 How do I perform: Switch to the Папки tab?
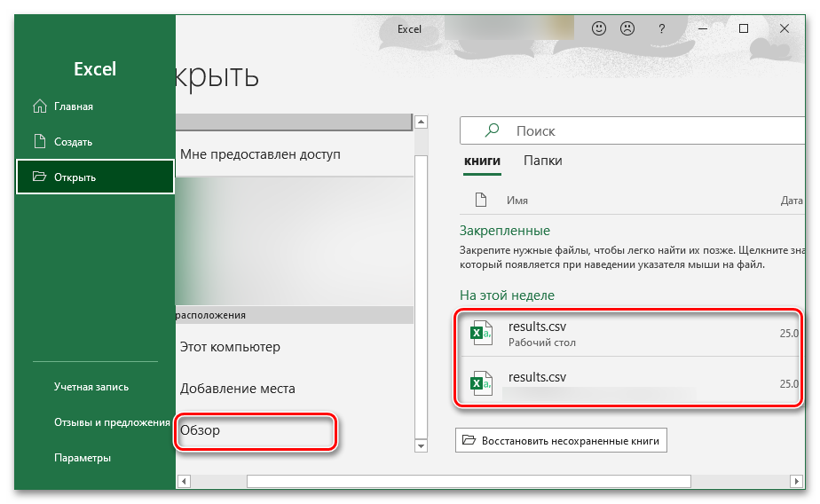pyautogui.click(x=542, y=161)
